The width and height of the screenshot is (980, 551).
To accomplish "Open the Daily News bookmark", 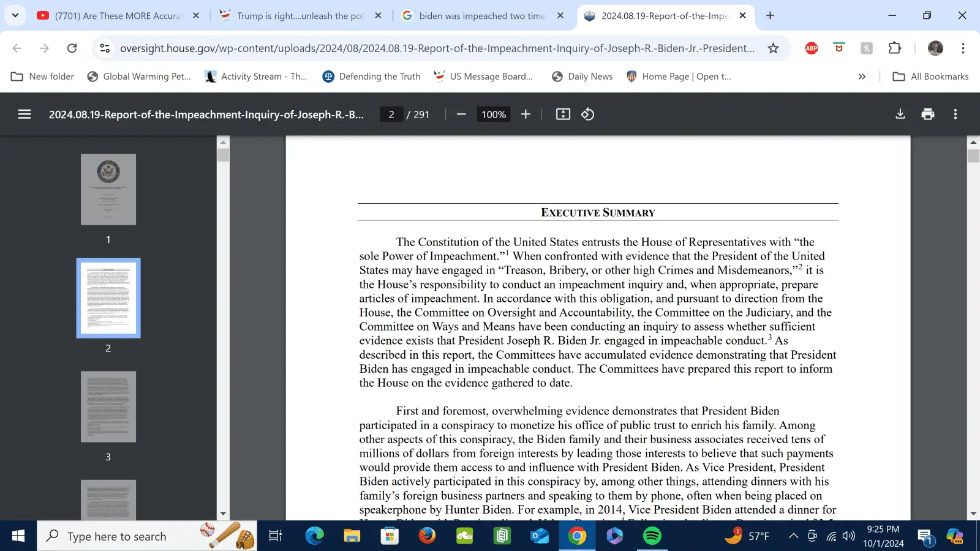I will coord(582,77).
